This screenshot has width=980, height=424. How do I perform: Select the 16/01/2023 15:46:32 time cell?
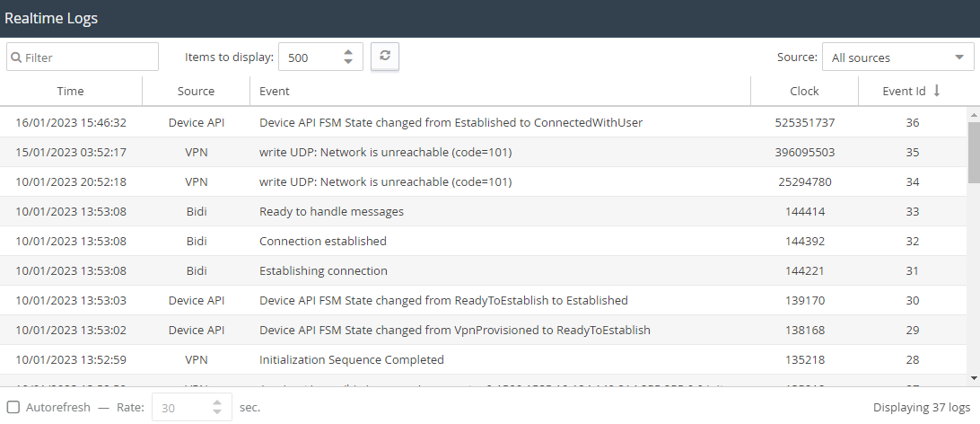[71, 122]
